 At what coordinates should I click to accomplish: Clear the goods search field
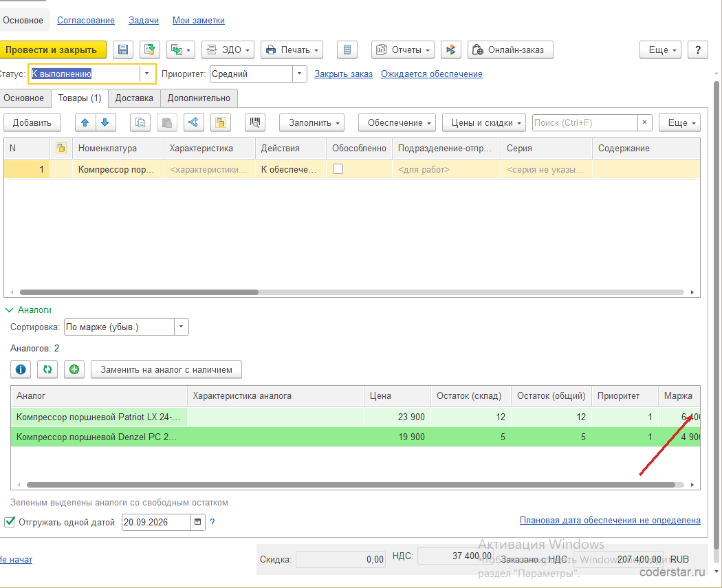click(645, 122)
